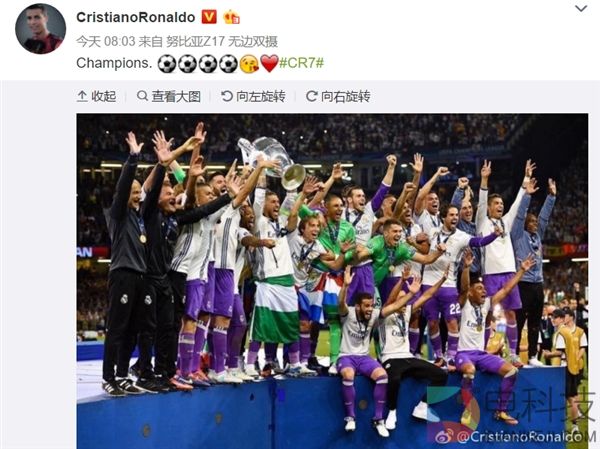Click the CristianoRonaldo username link
Viewport: 600px width, 449px height.
pos(135,17)
